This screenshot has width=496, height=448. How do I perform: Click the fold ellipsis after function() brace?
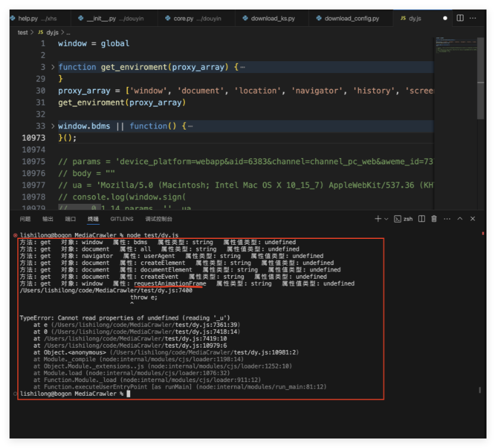pyautogui.click(x=190, y=126)
